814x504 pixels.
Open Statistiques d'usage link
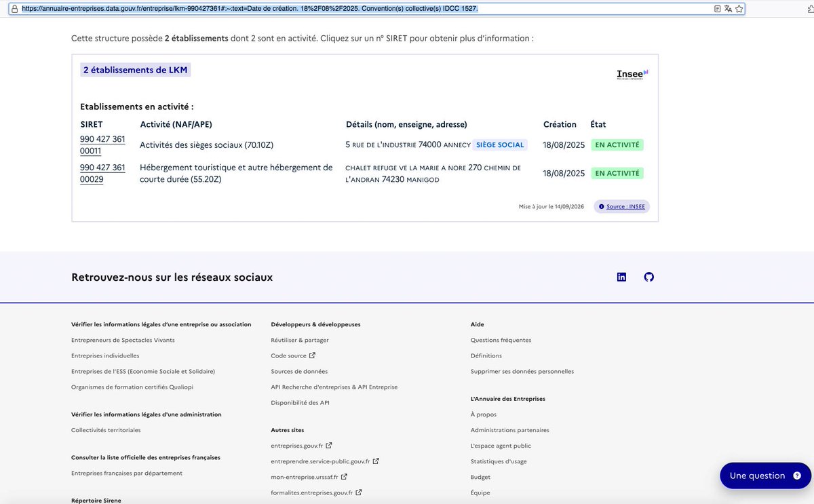(499, 461)
